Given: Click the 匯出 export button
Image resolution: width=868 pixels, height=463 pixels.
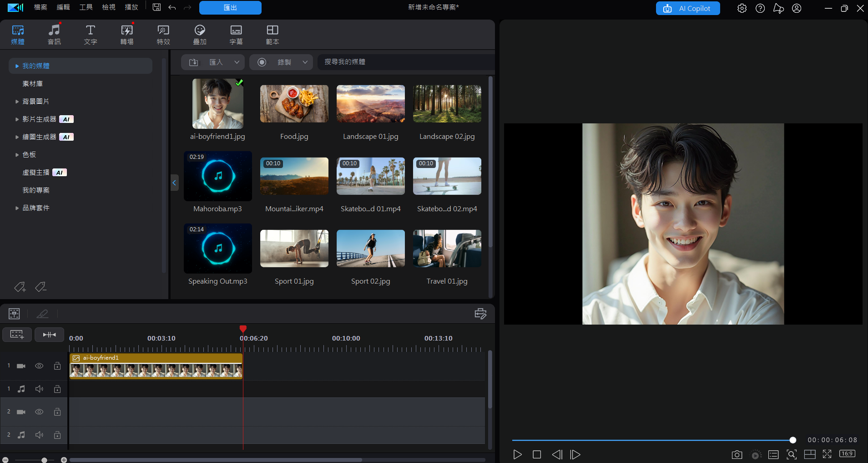Looking at the screenshot, I should (230, 8).
